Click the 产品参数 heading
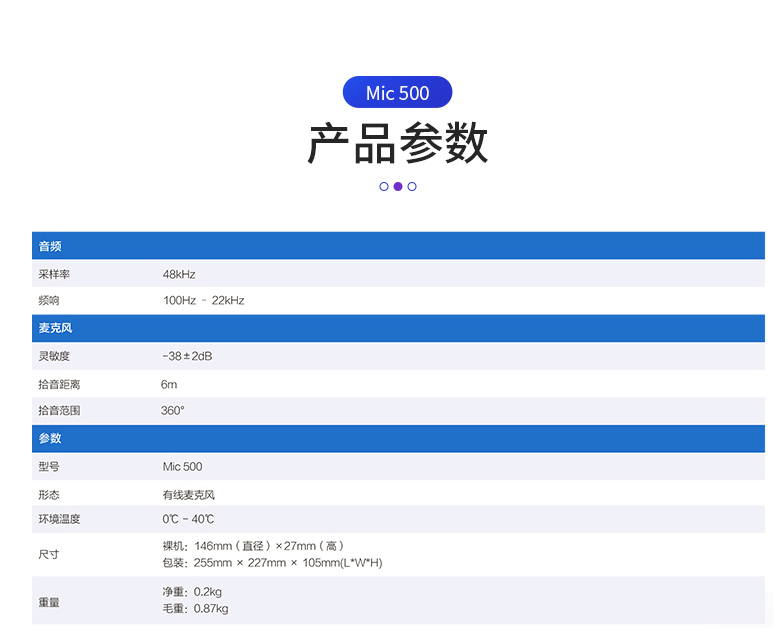The image size is (781, 641). point(397,143)
